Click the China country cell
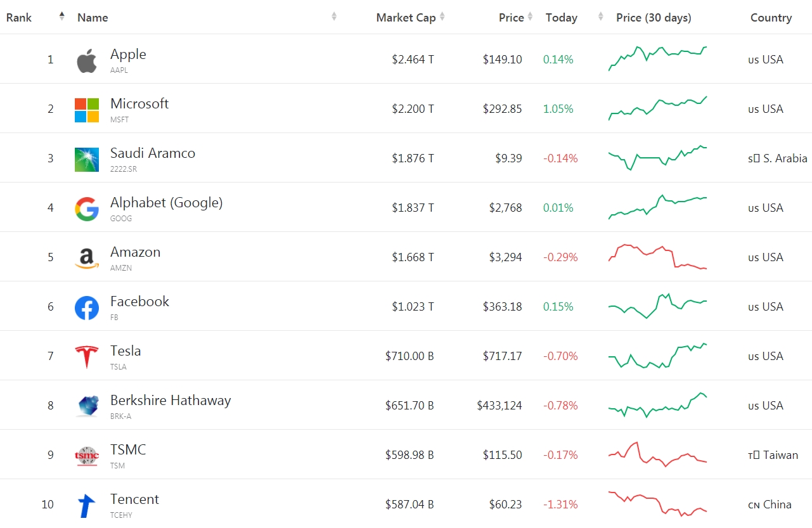 770,505
